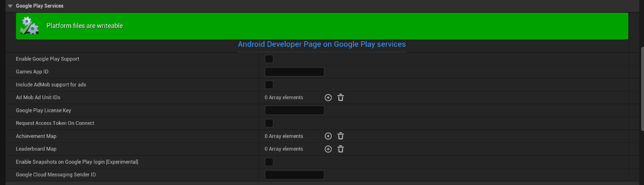Image resolution: width=644 pixels, height=185 pixels.
Task: Empty the Leaderboard Map array
Action: [340, 149]
